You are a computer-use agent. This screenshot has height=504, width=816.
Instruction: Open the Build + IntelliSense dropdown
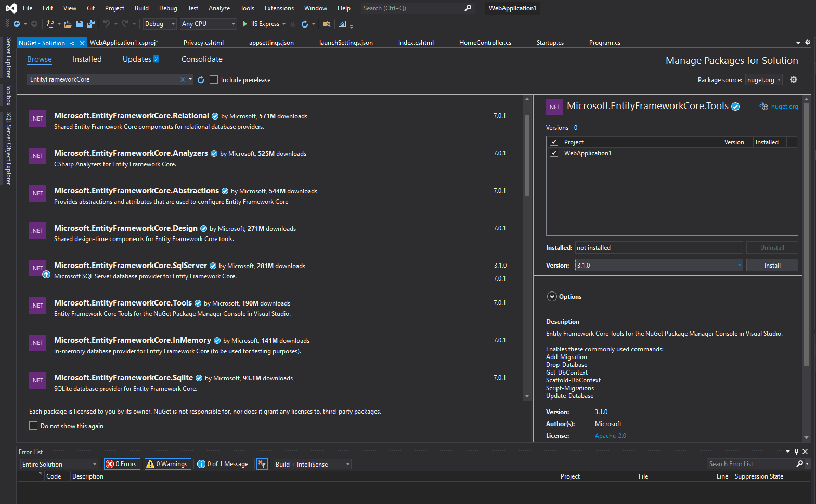[x=313, y=464]
